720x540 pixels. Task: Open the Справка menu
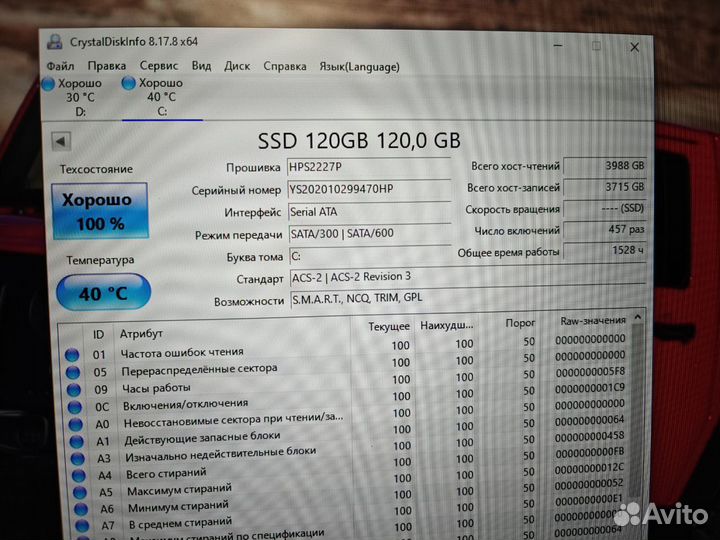pyautogui.click(x=285, y=66)
